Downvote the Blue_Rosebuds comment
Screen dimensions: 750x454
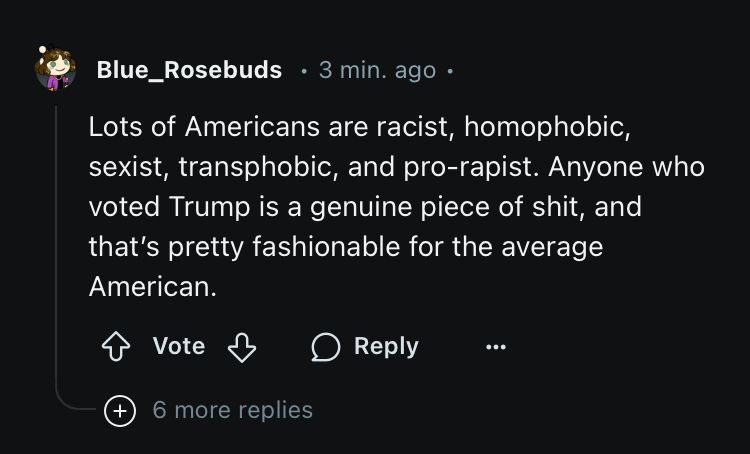click(243, 347)
